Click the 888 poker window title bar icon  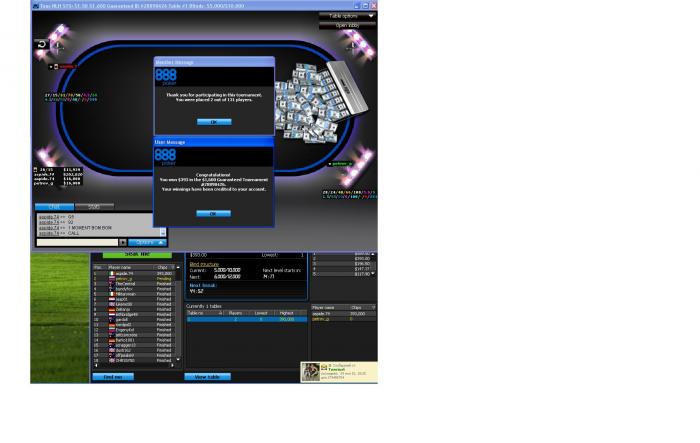coord(36,6)
